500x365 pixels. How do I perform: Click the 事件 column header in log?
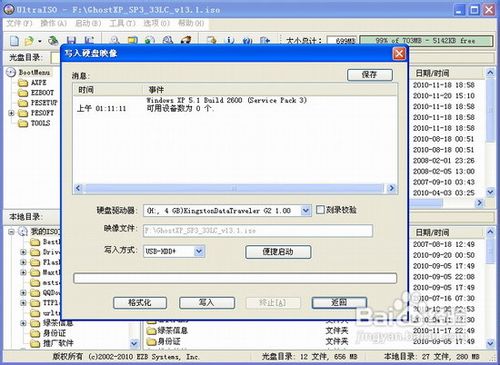coord(269,90)
